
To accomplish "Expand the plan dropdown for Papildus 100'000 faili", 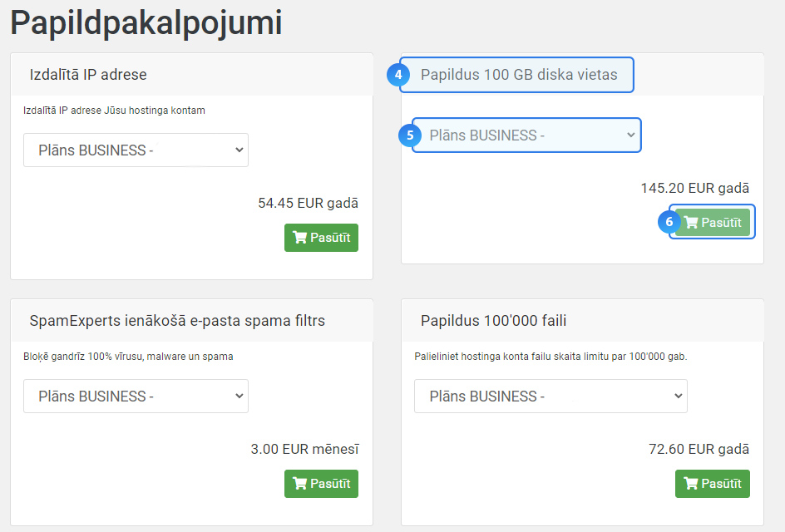I will coord(550,397).
